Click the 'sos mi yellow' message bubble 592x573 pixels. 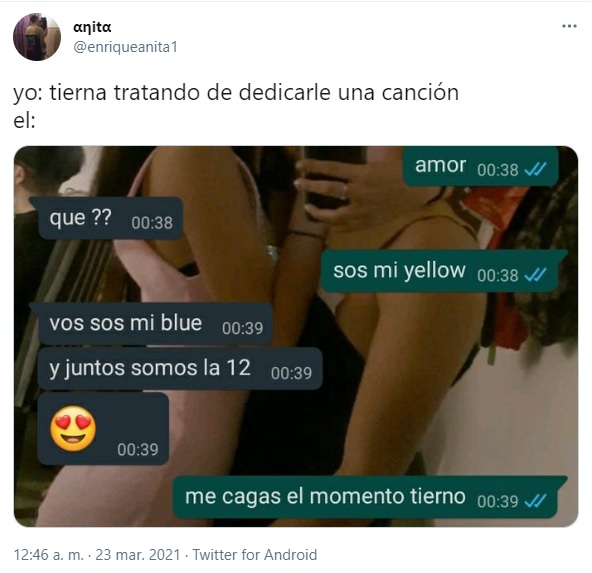click(442, 271)
